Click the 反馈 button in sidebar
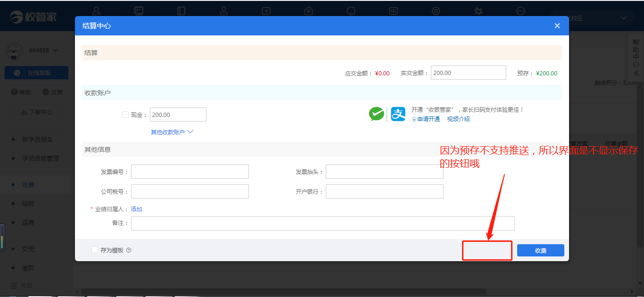The height and width of the screenshot is (297, 644). (53, 92)
